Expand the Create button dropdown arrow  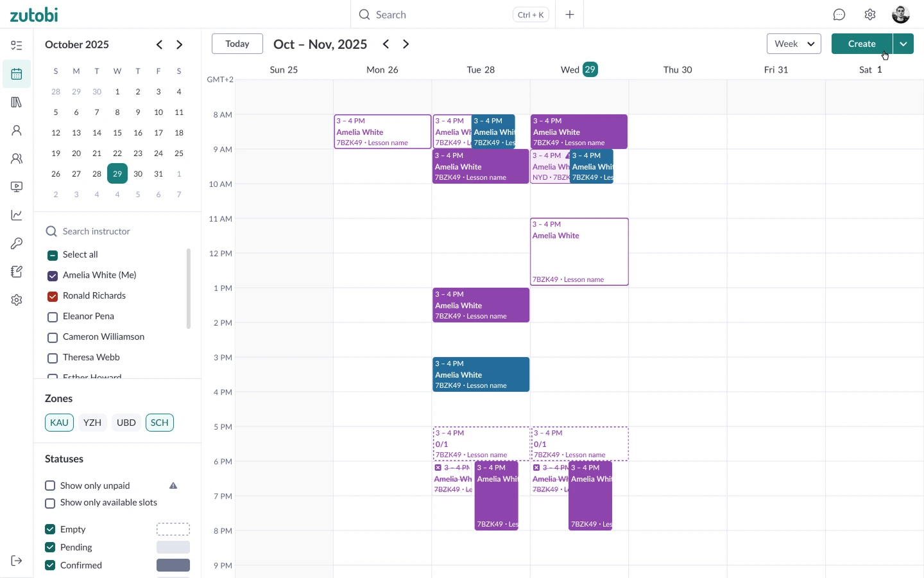tap(903, 44)
